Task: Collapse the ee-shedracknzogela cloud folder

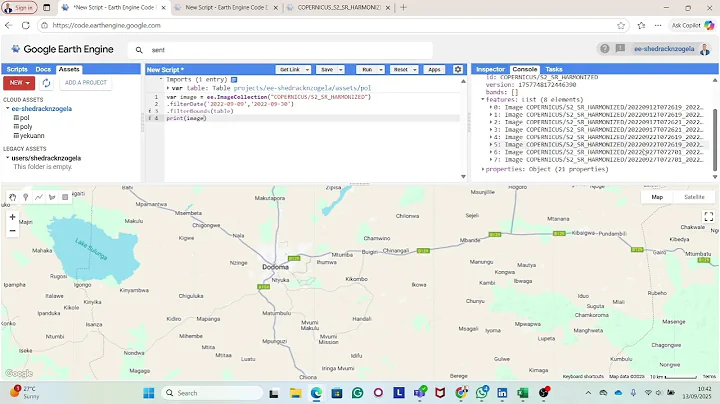Action: coord(8,108)
